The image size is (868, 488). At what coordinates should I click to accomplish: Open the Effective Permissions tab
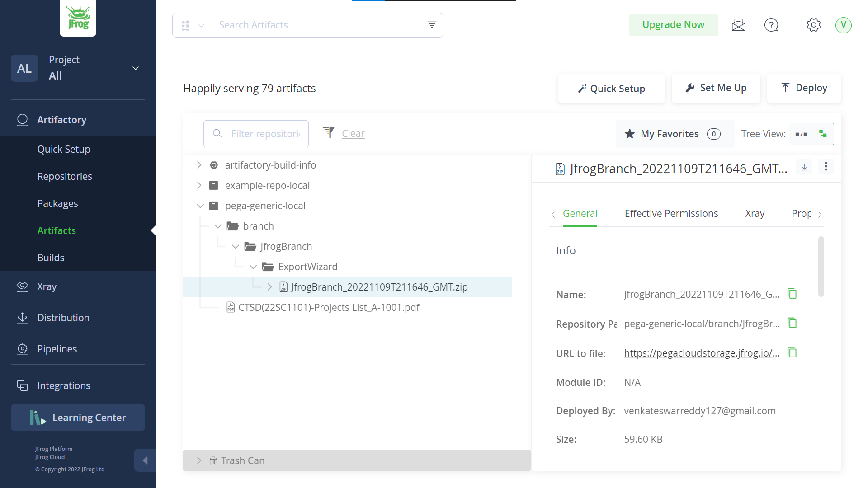pyautogui.click(x=671, y=214)
